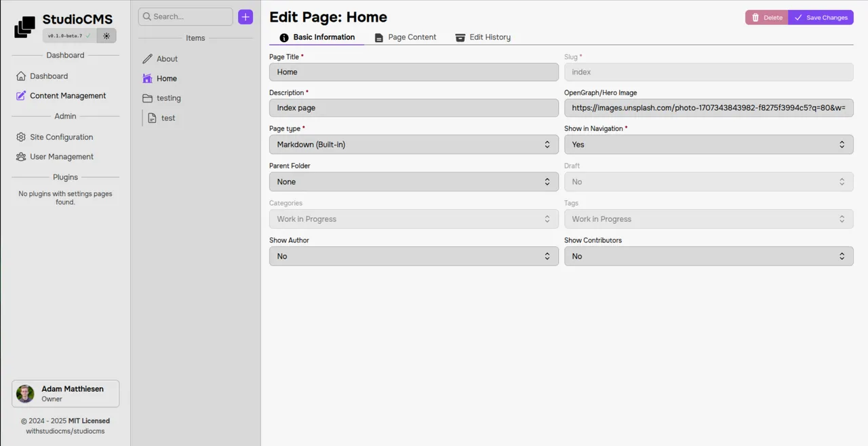The height and width of the screenshot is (446, 868).
Task: Select the Home page flame icon
Action: click(x=147, y=78)
